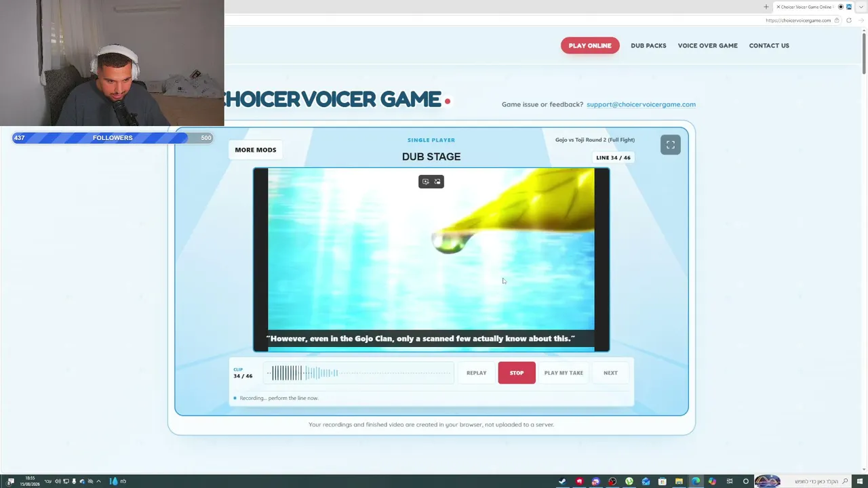Expand hidden system tray icons chevron
This screenshot has width=868, height=488.
click(x=98, y=481)
